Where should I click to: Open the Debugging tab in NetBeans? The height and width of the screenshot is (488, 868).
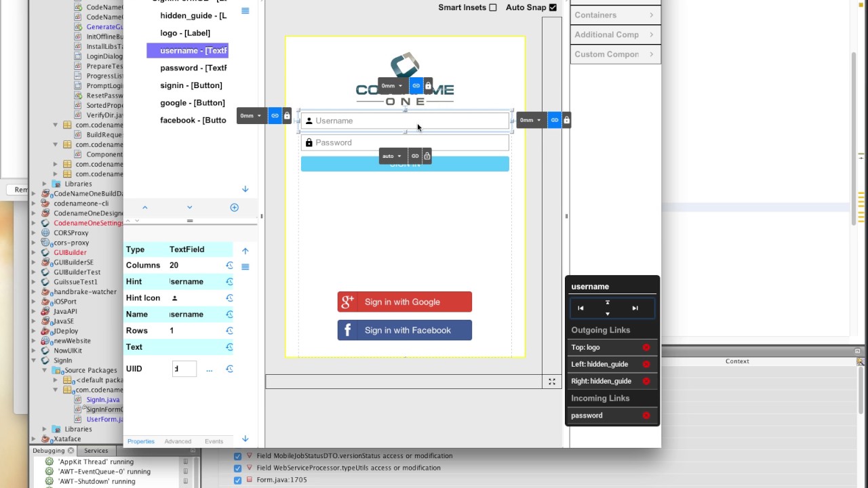[x=53, y=451]
